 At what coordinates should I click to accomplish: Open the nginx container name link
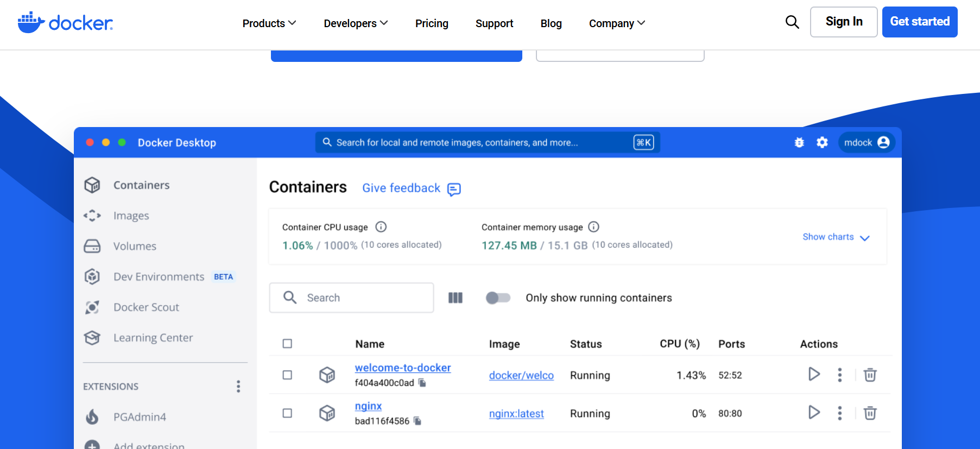click(x=368, y=406)
